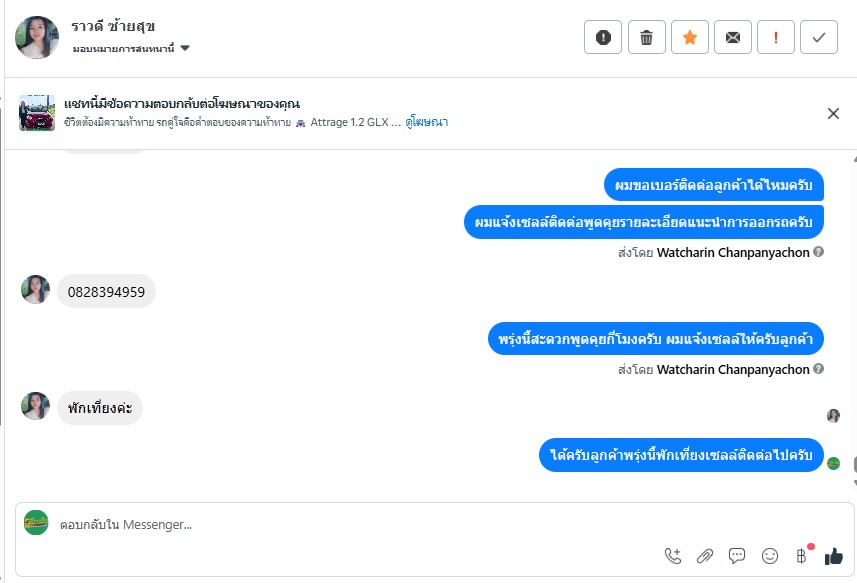Open the customer's profile picture in header
The image size is (857, 583).
coord(37,38)
